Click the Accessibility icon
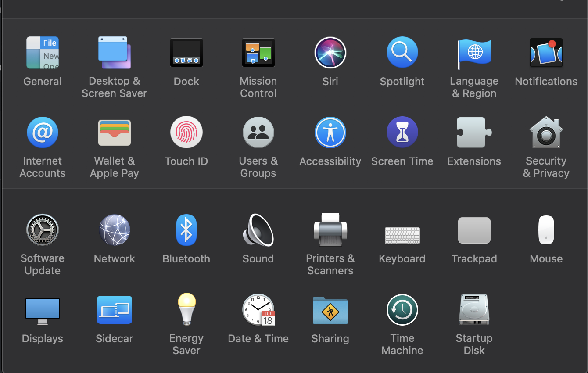Image resolution: width=588 pixels, height=373 pixels. [x=330, y=133]
